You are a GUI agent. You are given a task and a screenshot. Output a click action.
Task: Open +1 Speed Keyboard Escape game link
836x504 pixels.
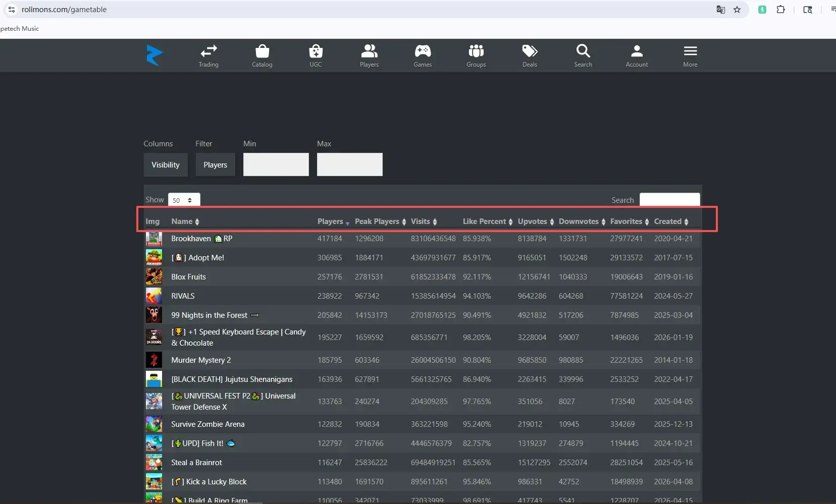tap(238, 338)
